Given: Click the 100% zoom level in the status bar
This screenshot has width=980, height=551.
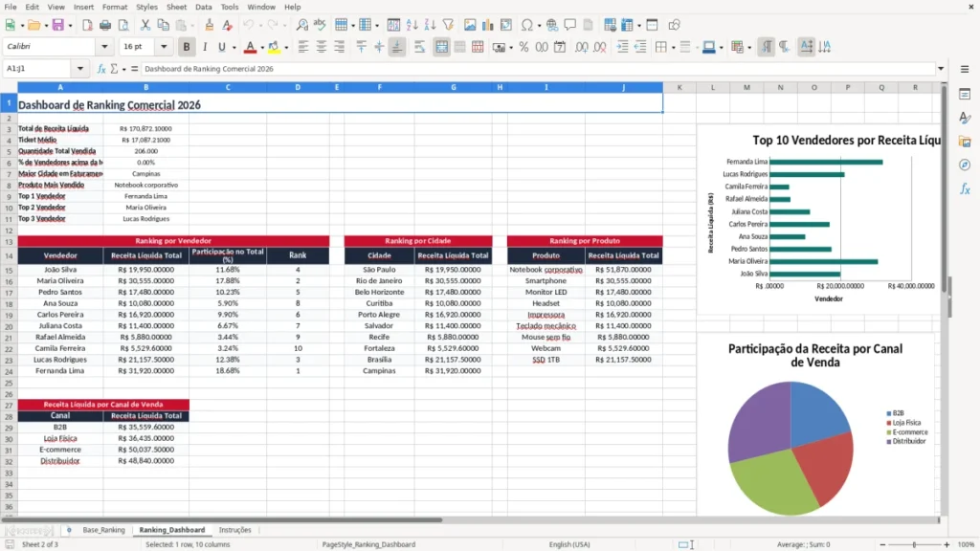Looking at the screenshot, I should [967, 544].
